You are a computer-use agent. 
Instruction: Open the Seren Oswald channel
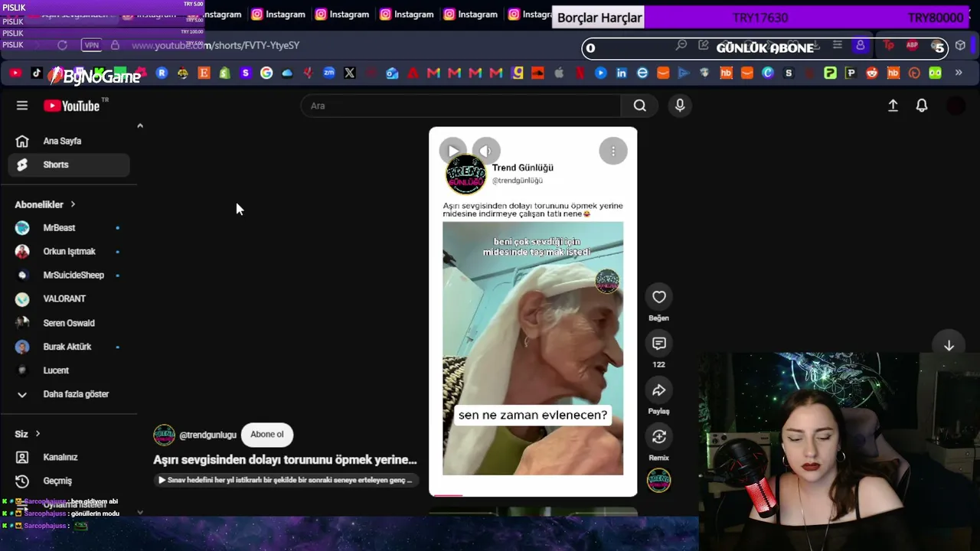[x=69, y=323]
